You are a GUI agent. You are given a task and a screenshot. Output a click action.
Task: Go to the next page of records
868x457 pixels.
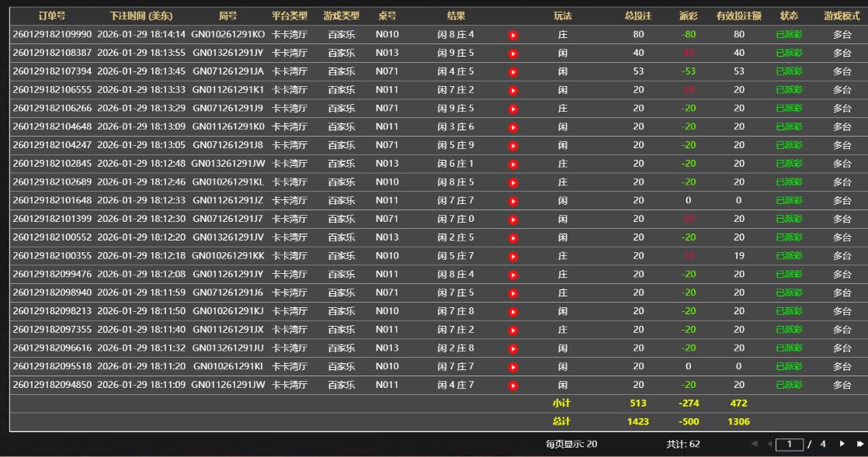(844, 445)
